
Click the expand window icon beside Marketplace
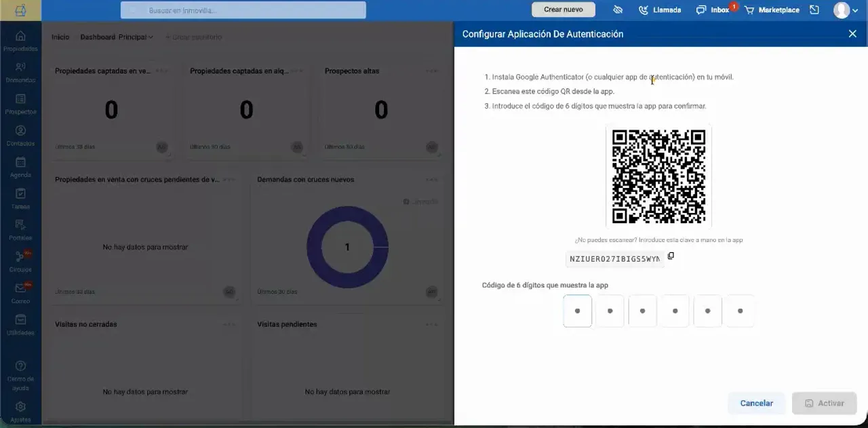[814, 10]
